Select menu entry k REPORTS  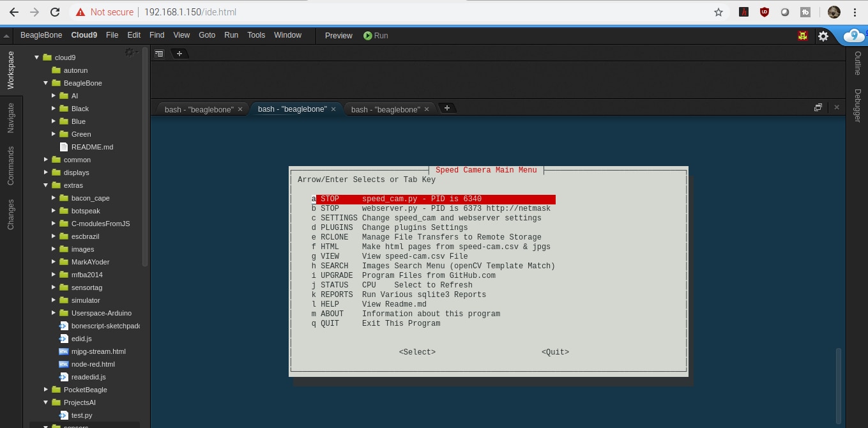click(399, 294)
